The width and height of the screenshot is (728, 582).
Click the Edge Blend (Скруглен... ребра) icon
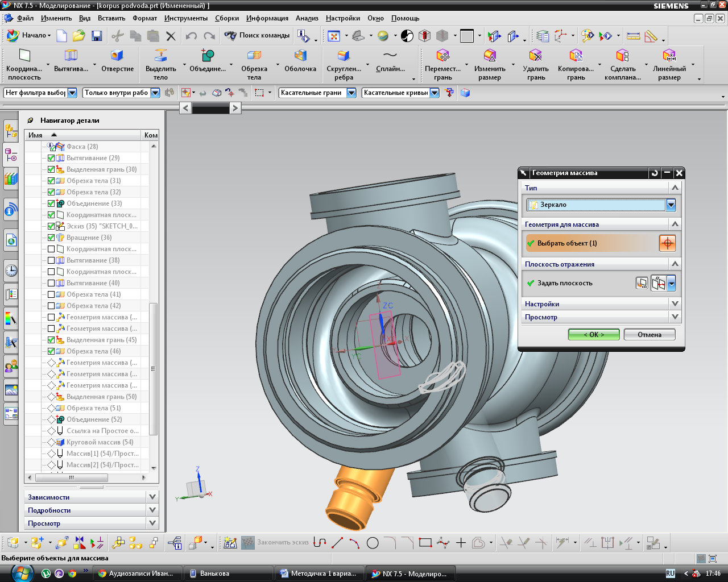click(x=344, y=56)
